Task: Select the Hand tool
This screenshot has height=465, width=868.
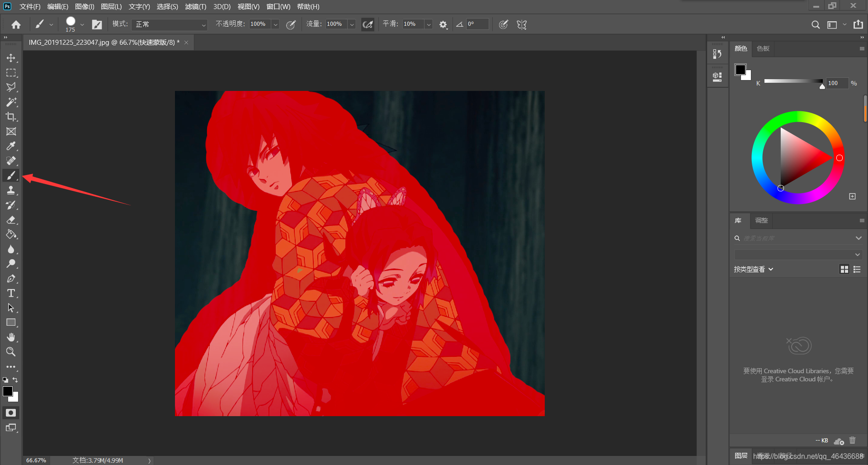Action: [11, 337]
